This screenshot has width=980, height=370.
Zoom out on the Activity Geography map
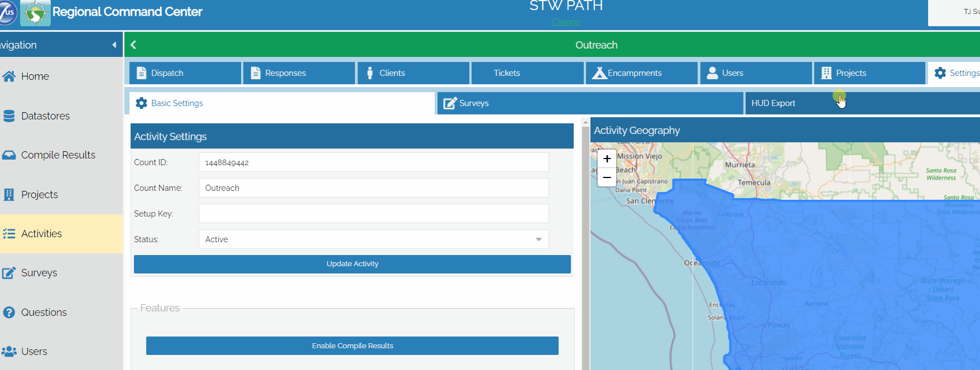607,177
